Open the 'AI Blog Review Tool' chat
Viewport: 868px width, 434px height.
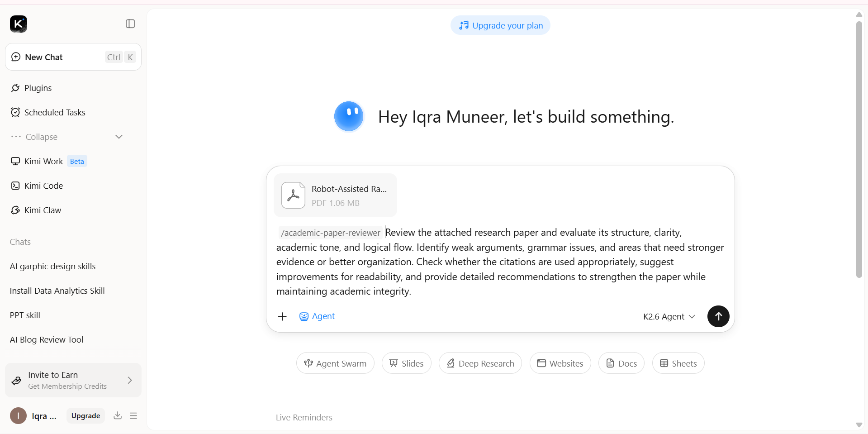(x=47, y=339)
